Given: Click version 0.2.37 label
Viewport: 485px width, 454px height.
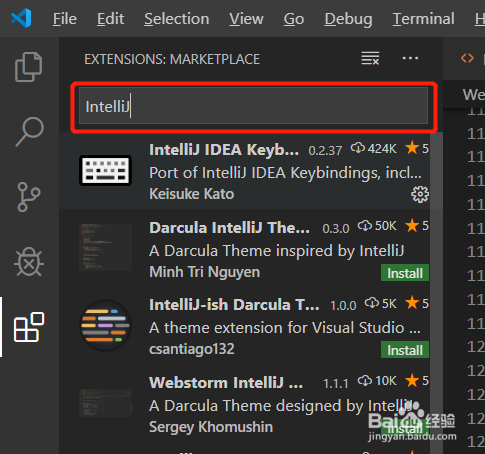Looking at the screenshot, I should pyautogui.click(x=325, y=151).
